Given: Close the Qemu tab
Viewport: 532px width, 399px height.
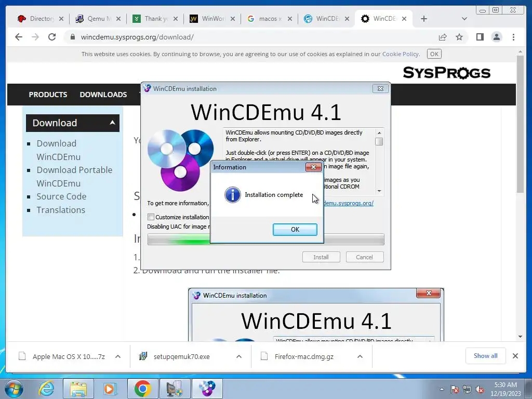Looking at the screenshot, I should click(118, 19).
